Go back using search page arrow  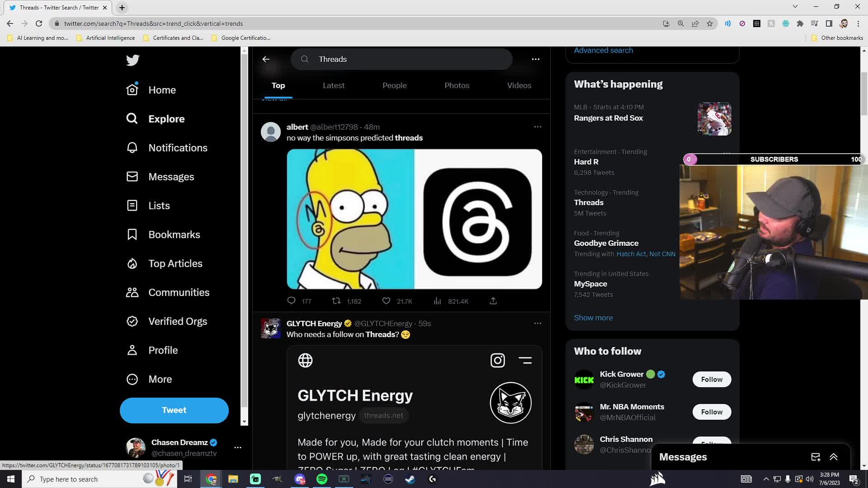[266, 59]
